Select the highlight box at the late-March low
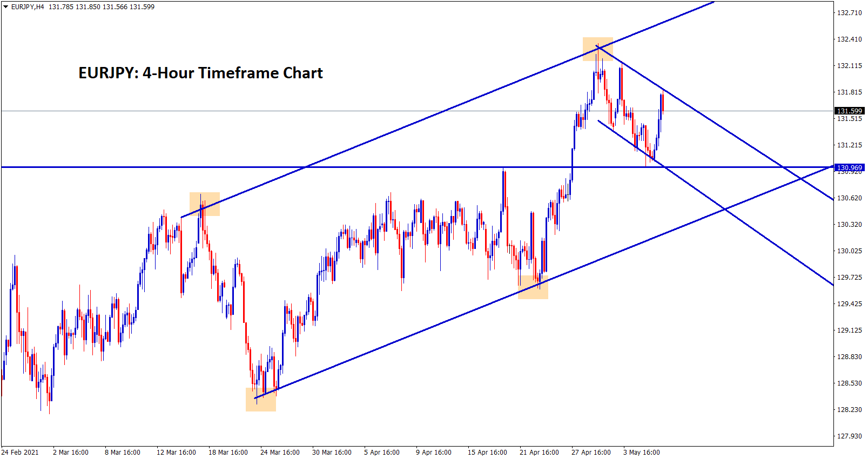Image resolution: width=868 pixels, height=459 pixels. (x=261, y=400)
